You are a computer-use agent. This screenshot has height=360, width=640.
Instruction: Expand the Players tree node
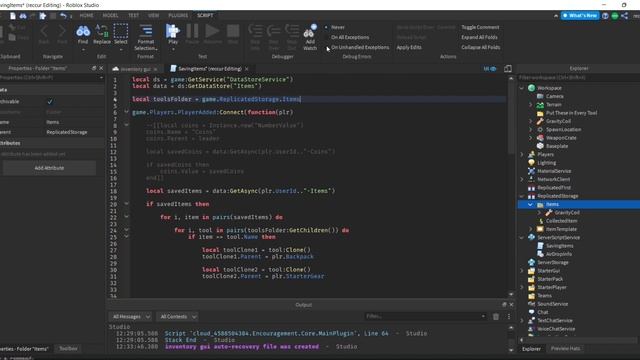pos(522,154)
